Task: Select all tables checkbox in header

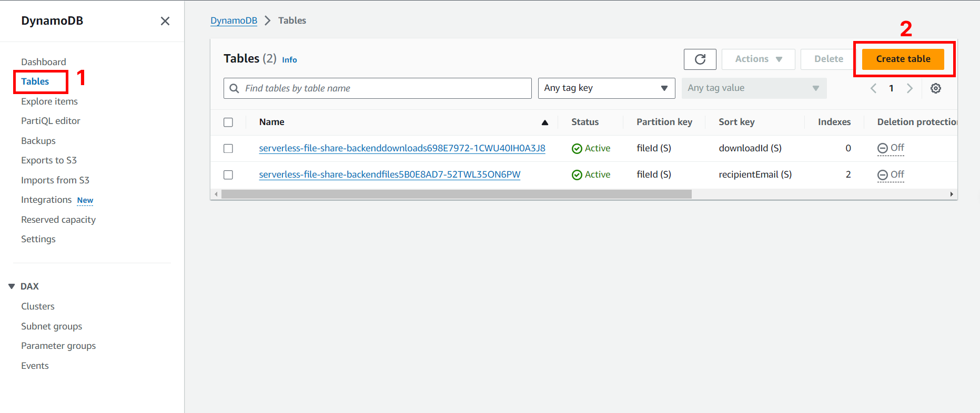Action: click(228, 122)
